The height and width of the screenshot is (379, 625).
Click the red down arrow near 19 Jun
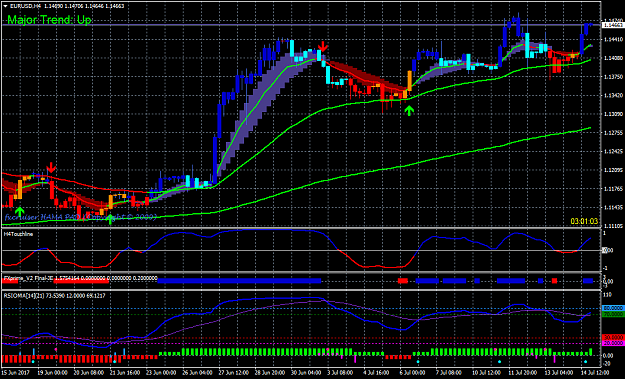[x=51, y=167]
